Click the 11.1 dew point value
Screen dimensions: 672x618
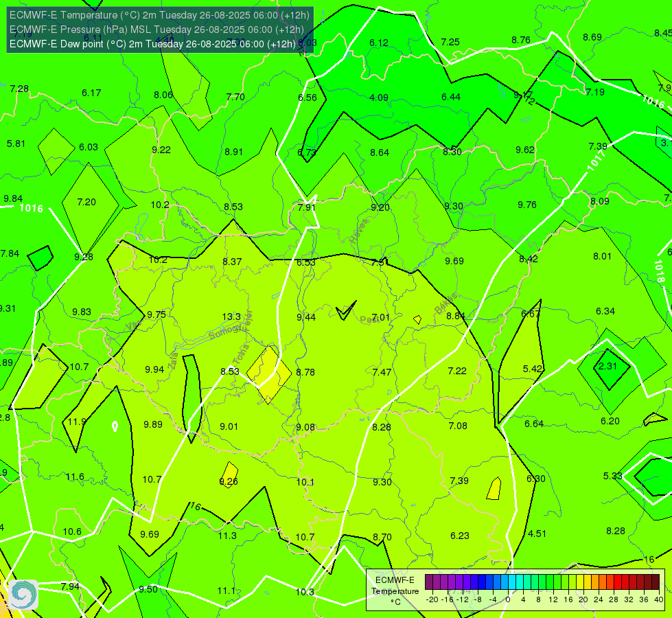point(227,591)
